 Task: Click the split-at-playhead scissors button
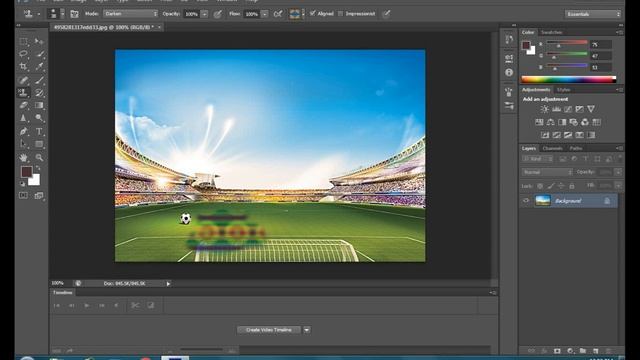click(135, 305)
